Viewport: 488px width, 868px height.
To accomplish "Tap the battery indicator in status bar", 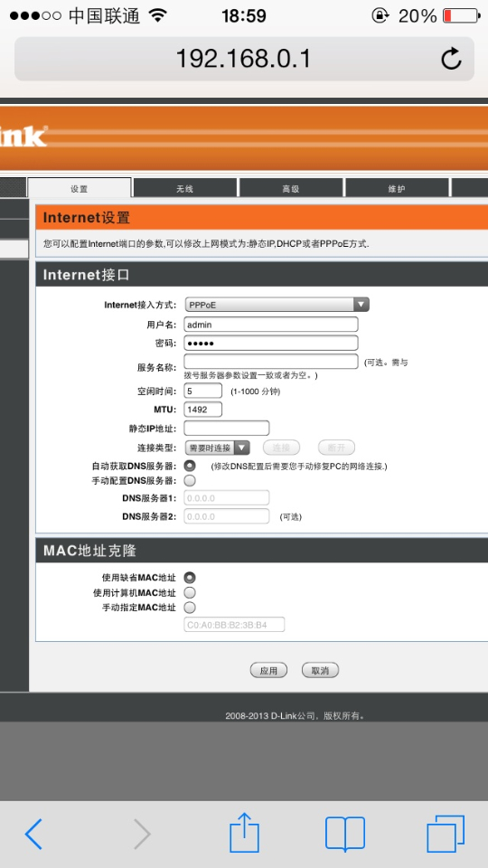I will [x=462, y=15].
